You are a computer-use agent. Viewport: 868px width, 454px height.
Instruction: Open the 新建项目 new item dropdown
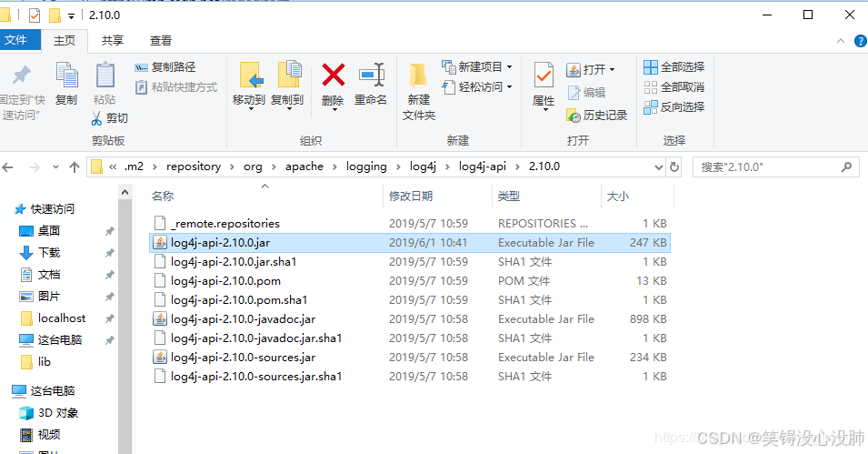(509, 67)
